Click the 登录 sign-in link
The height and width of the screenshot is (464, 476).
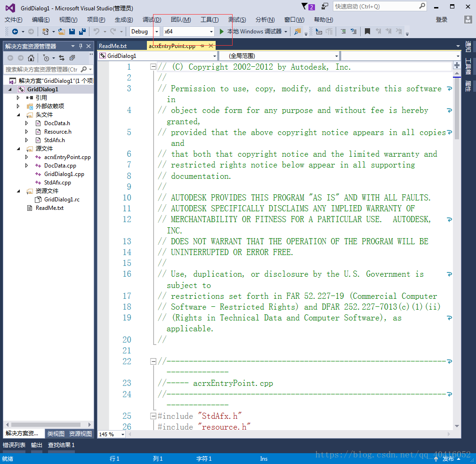pyautogui.click(x=441, y=20)
